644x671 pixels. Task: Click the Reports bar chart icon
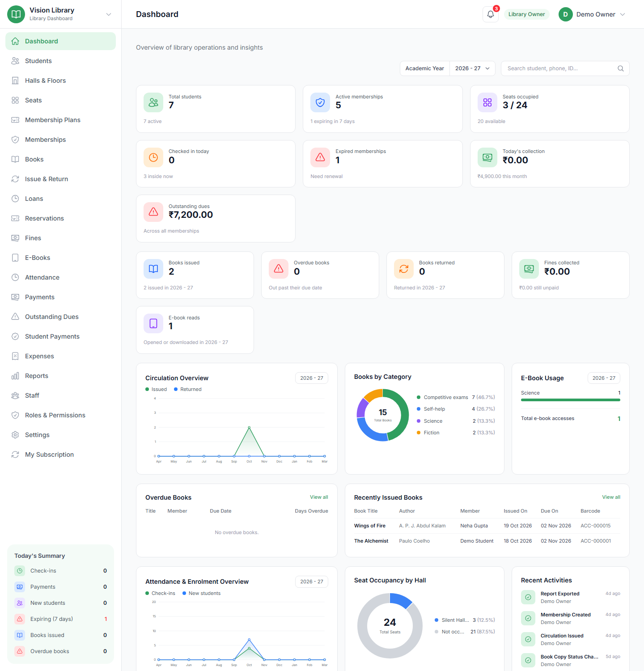(x=15, y=376)
